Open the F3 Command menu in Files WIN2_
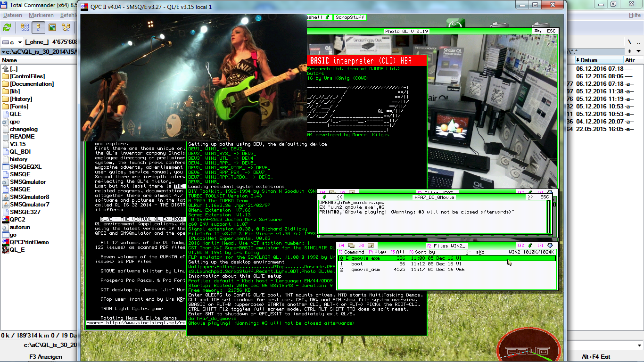 pos(352,252)
